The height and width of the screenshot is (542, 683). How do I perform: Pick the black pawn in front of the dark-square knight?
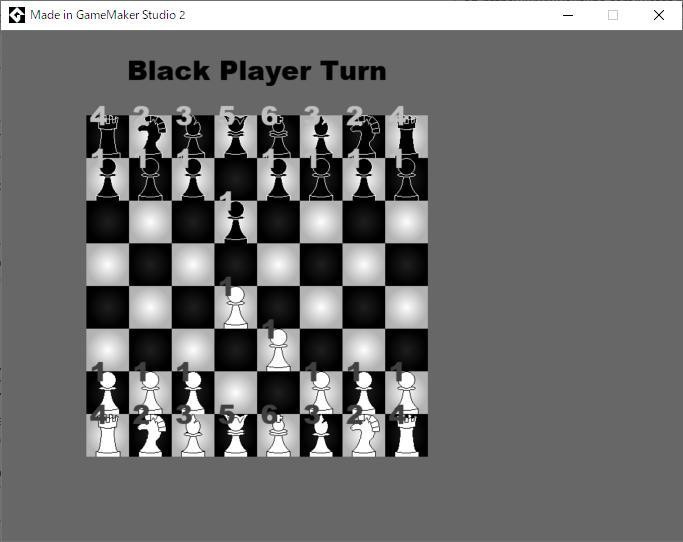(x=364, y=179)
